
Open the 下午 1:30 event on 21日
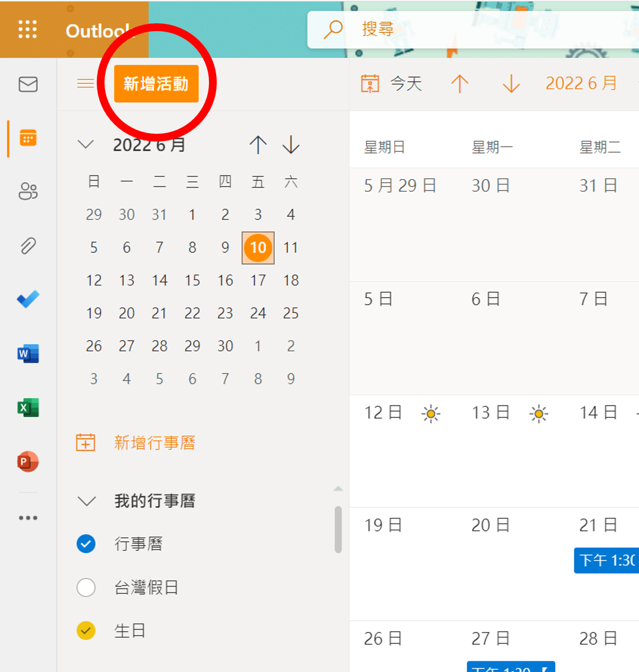click(x=606, y=560)
